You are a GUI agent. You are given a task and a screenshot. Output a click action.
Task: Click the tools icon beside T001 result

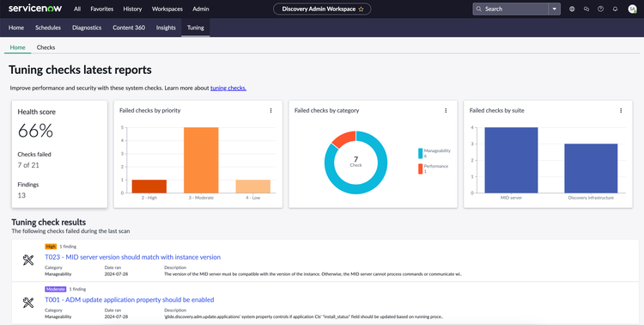tap(28, 303)
